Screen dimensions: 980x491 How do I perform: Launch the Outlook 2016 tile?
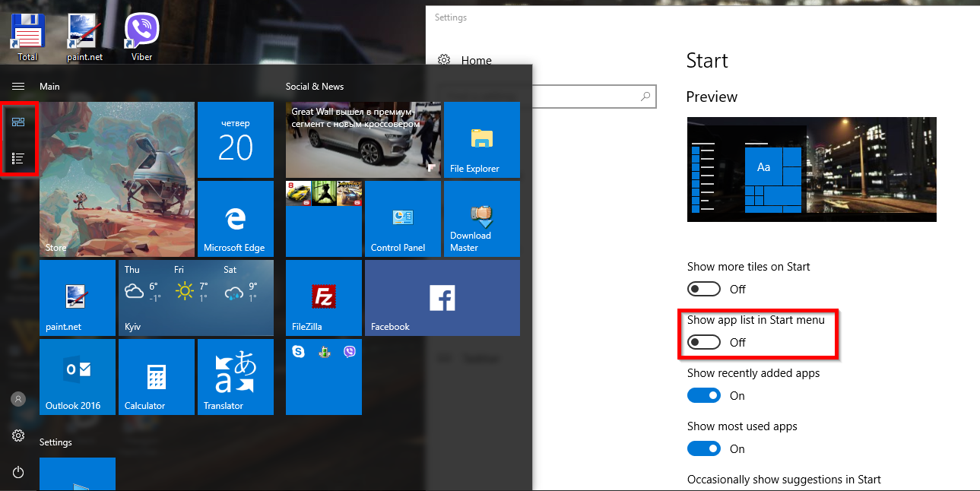click(77, 377)
